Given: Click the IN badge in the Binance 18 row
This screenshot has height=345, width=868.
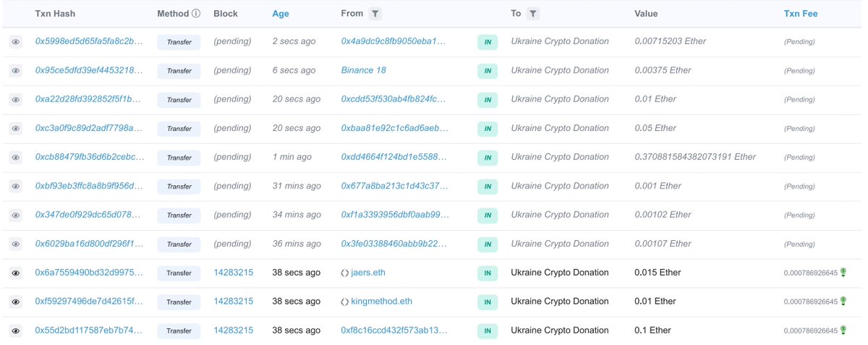Looking at the screenshot, I should 488,71.
